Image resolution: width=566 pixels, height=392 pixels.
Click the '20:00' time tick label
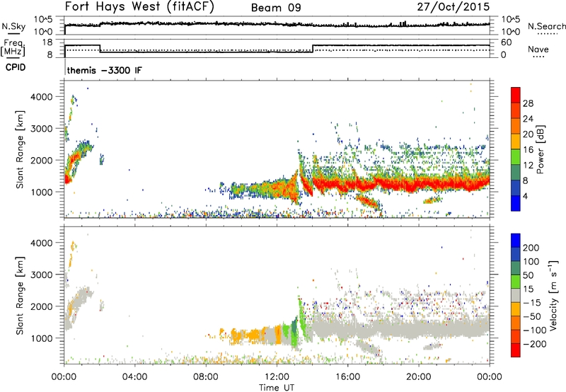tap(418, 377)
